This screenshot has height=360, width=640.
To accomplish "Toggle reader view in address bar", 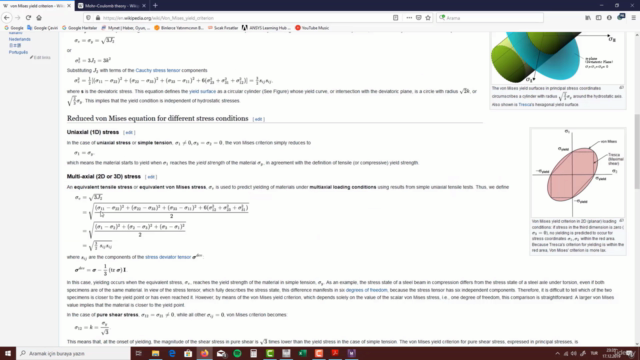I will pyautogui.click(x=396, y=18).
